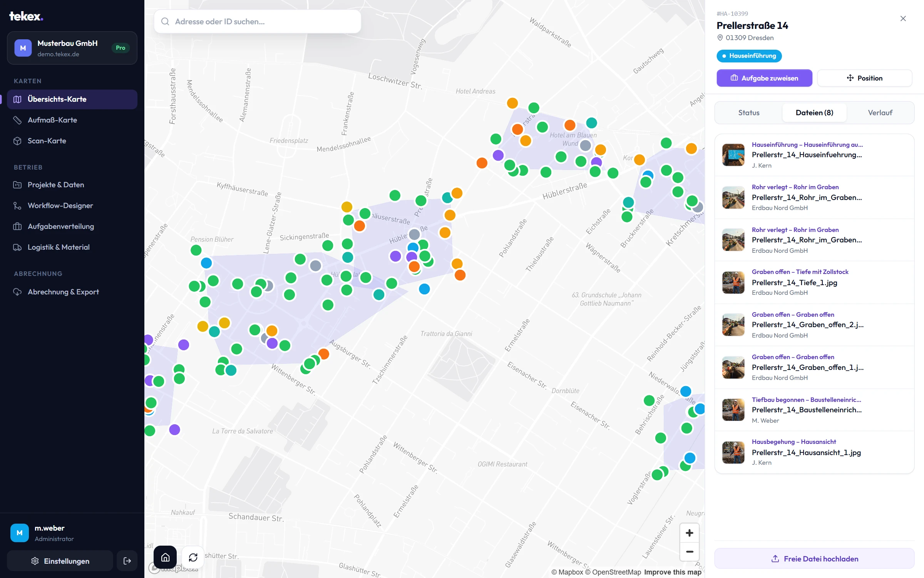Viewport: 924px width, 578px height.
Task: Select Prellerstr_14_Graben_offen_1 file name
Action: 808,367
